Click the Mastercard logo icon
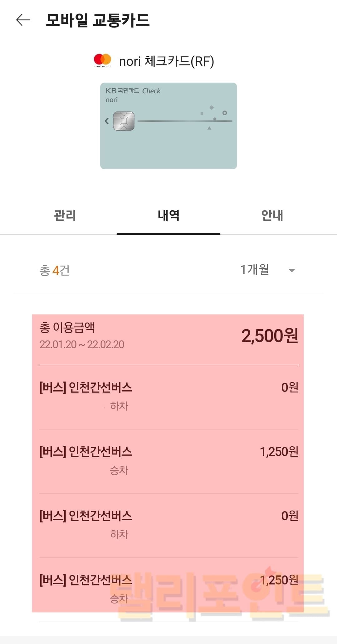 [x=102, y=60]
